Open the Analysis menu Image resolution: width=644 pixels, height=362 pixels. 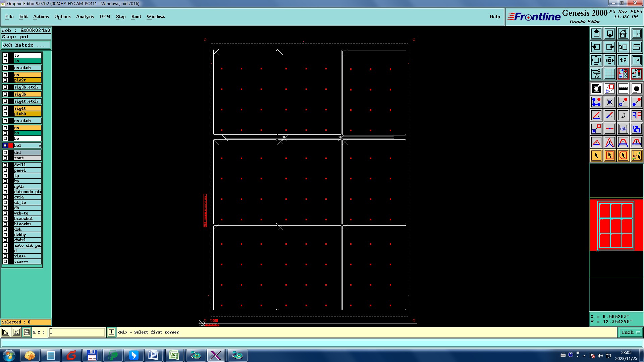point(85,16)
